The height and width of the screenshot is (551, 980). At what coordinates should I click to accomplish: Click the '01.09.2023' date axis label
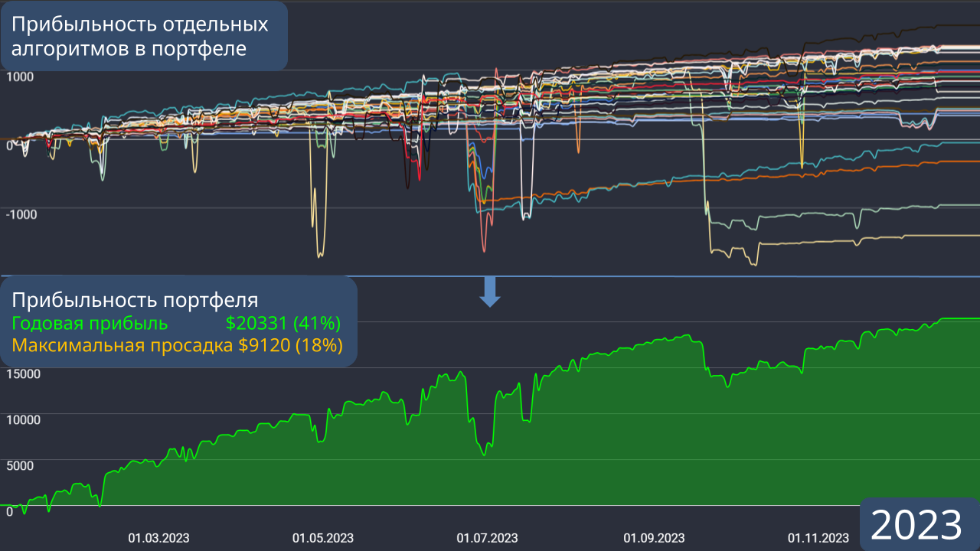tap(654, 538)
